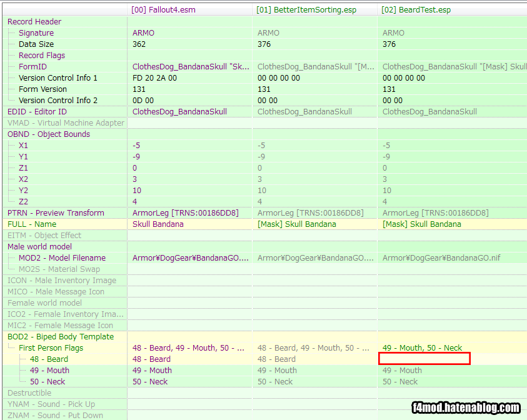
Task: Select the MOD2 - Model Filename row
Action: click(62, 258)
